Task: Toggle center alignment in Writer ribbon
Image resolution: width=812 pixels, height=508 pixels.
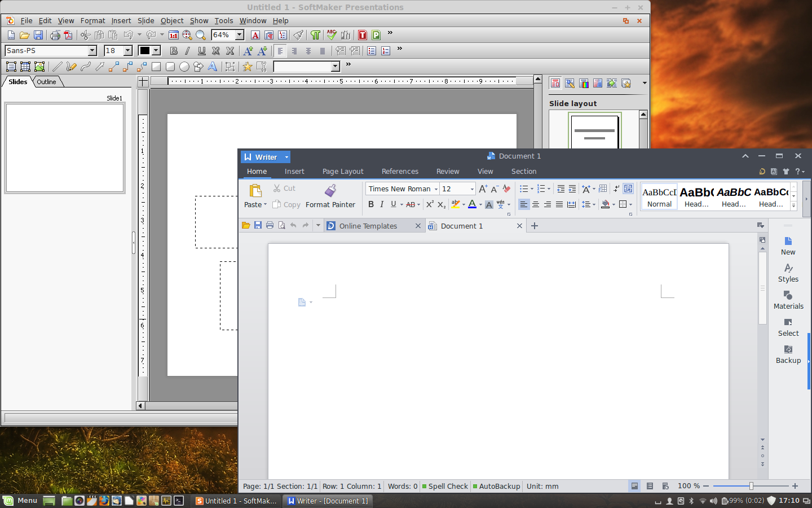Action: (536, 204)
